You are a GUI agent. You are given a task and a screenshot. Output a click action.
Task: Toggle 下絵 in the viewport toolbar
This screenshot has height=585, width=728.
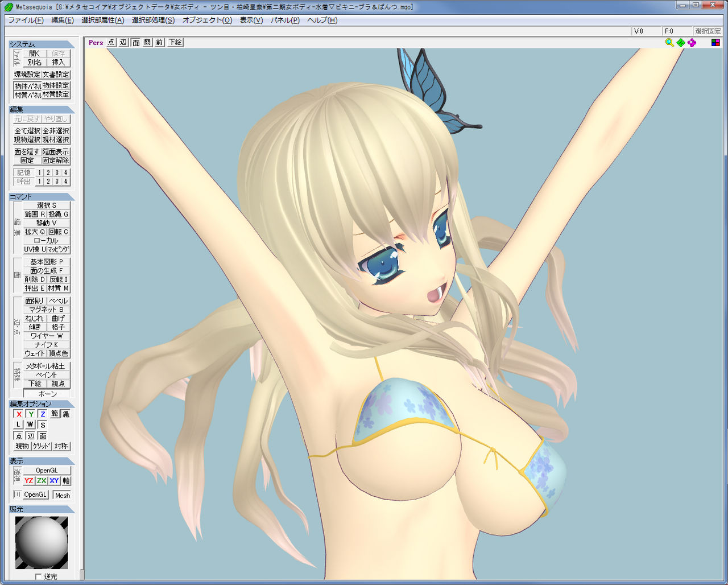click(175, 43)
